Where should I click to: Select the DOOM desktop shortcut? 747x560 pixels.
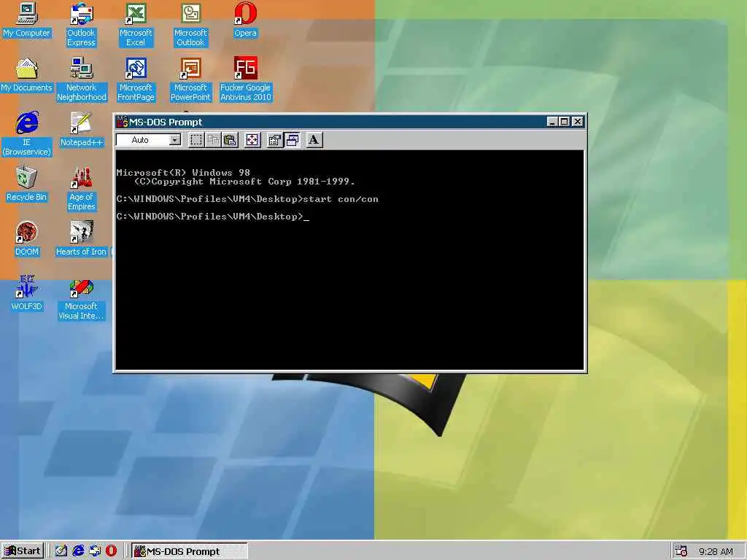(27, 238)
